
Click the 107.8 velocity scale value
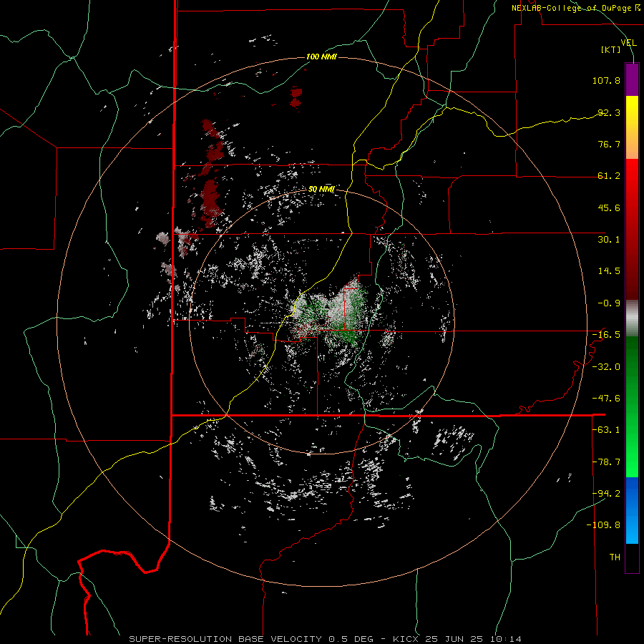606,80
